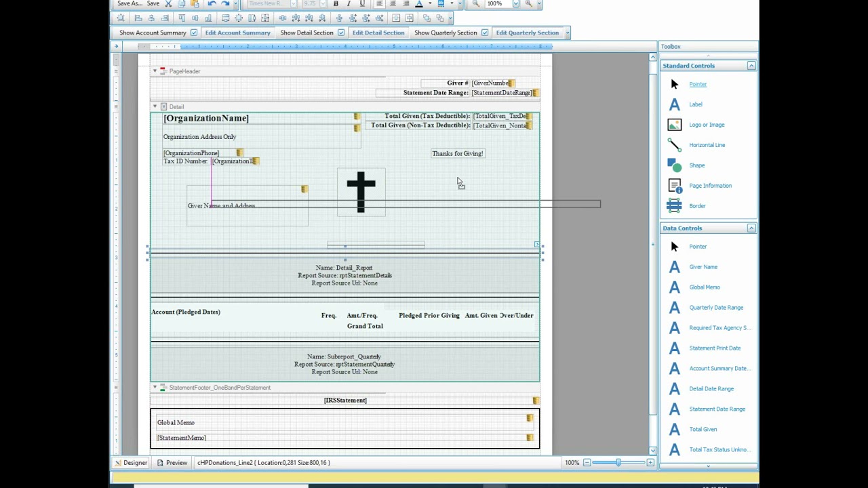868x488 pixels.
Task: Uncheck the Show Detail Section checkbox
Action: coord(341,33)
